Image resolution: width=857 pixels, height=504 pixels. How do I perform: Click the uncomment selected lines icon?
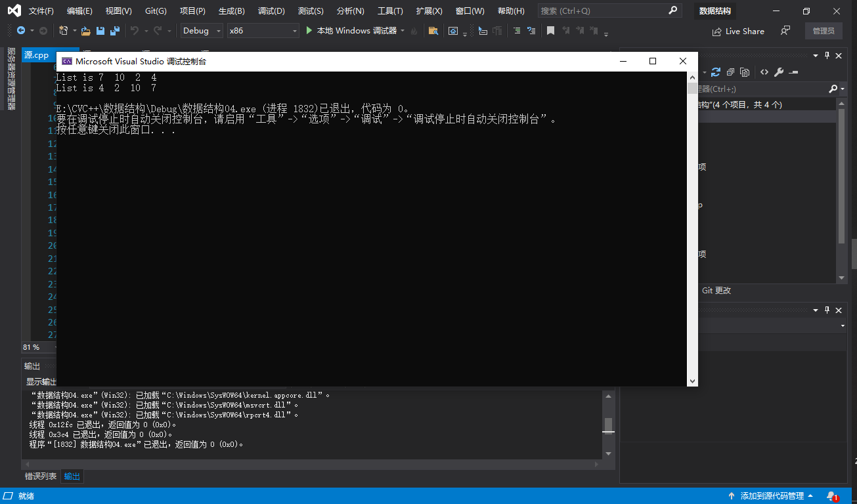coord(531,31)
